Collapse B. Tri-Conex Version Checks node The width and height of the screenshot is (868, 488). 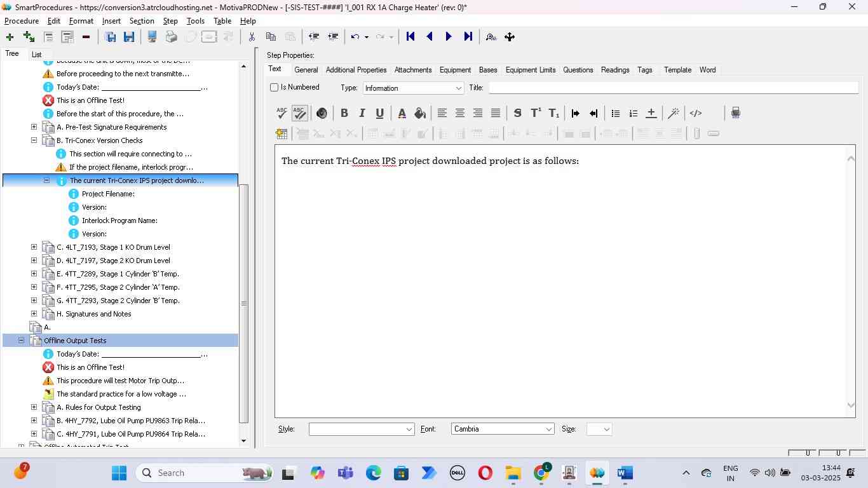(34, 140)
